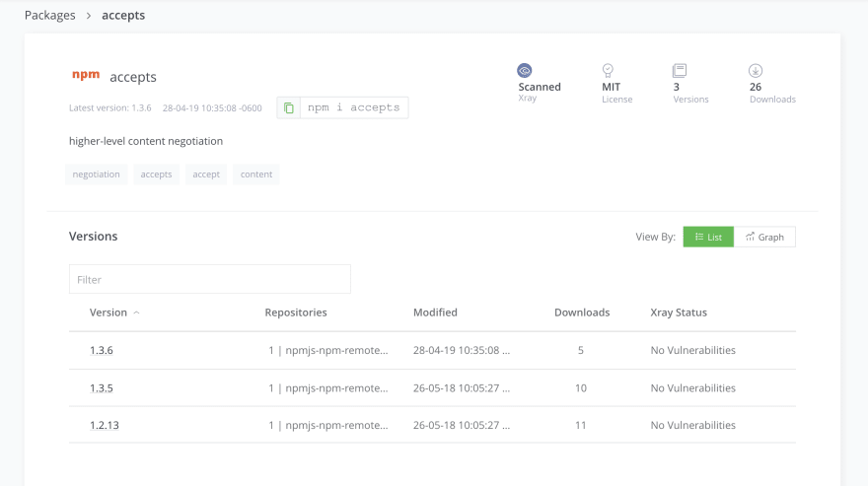Click the Modified column header
Screen dimensions: 868x486
pyautogui.click(x=435, y=312)
